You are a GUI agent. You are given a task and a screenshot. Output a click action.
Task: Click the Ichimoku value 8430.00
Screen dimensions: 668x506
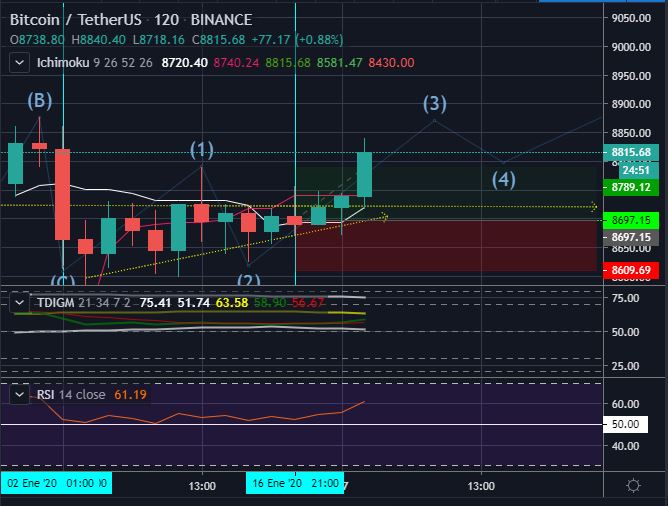pos(391,63)
